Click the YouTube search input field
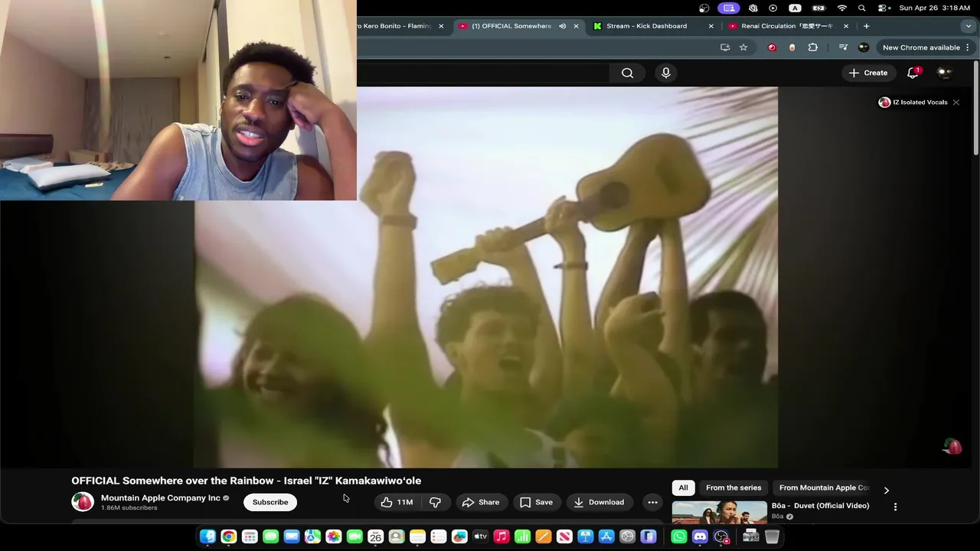This screenshot has width=980, height=551. (x=483, y=73)
